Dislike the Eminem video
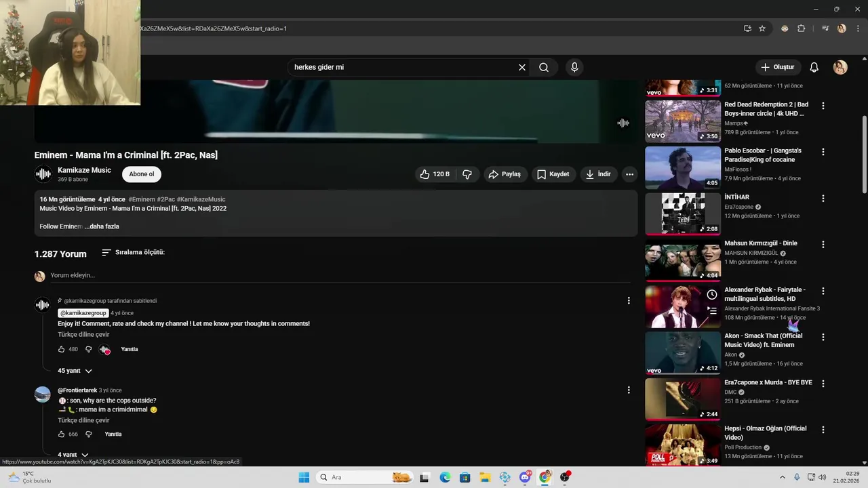 [x=467, y=174]
